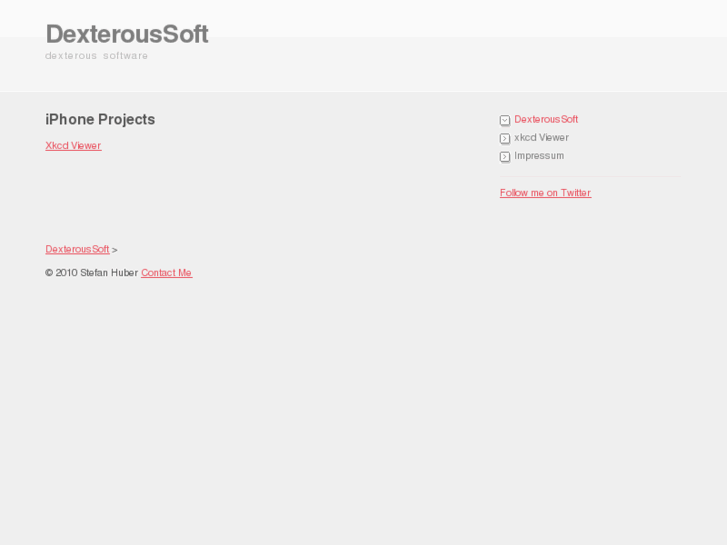Click the breadcrumb '>' separator
Image resolution: width=727 pixels, height=545 pixels.
tap(115, 250)
